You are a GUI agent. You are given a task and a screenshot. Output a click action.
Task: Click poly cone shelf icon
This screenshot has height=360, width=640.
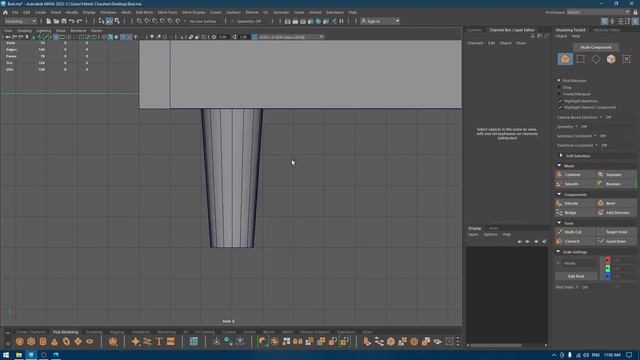54,341
